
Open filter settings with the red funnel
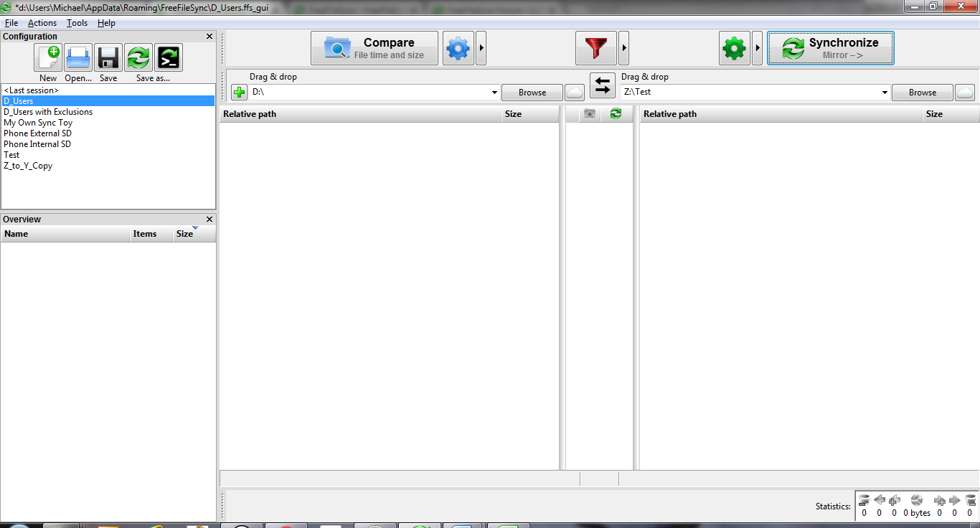[596, 49]
